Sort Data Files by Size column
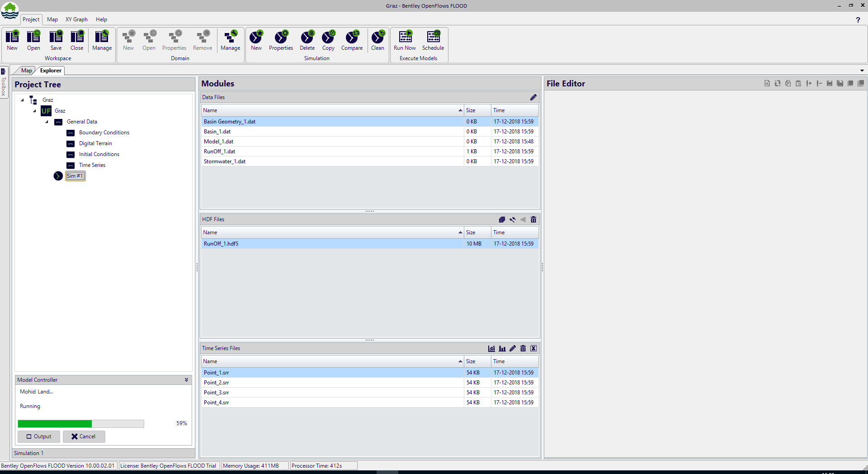The width and height of the screenshot is (868, 474). (x=477, y=110)
